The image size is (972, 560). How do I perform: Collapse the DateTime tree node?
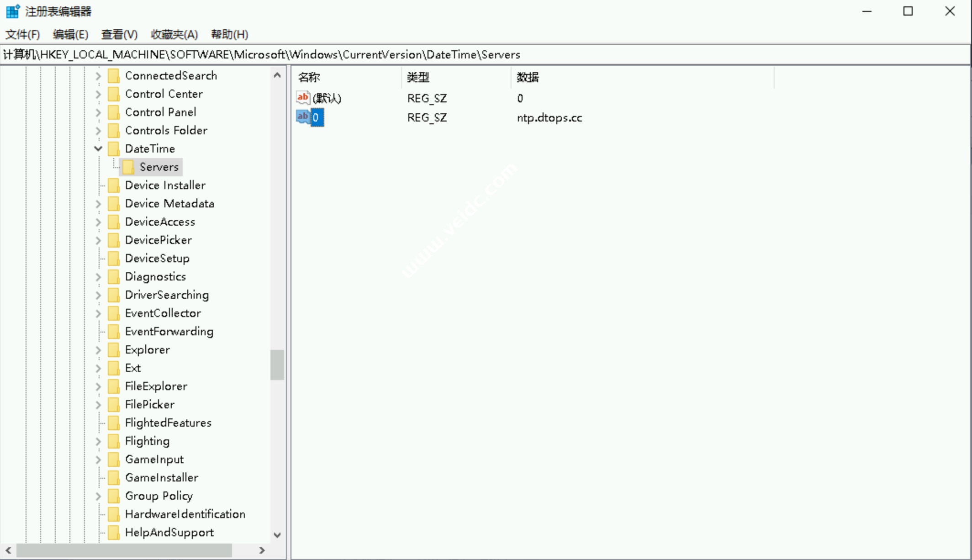[98, 149]
